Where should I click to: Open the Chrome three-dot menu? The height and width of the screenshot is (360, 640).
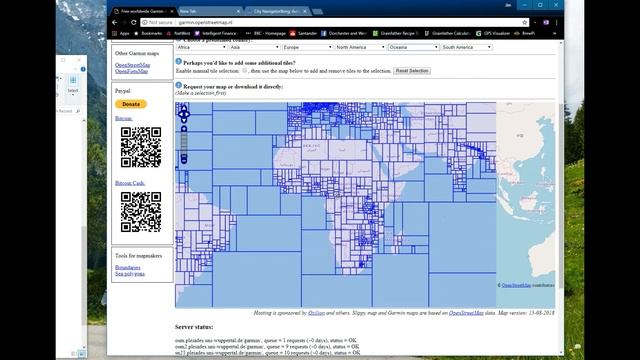556,22
